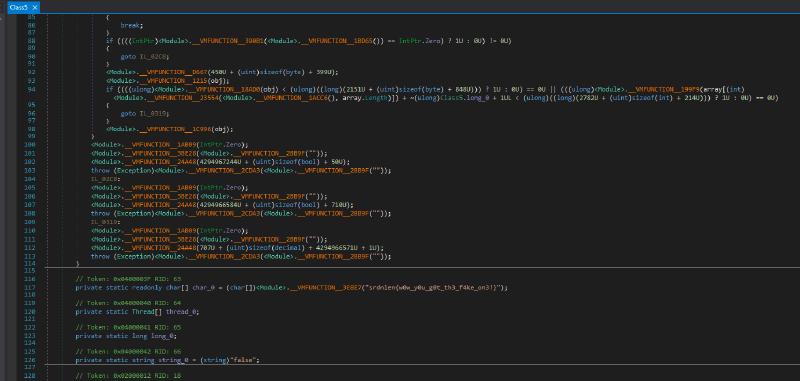Click the char_0 field name
800x381 pixels.
tap(203, 288)
